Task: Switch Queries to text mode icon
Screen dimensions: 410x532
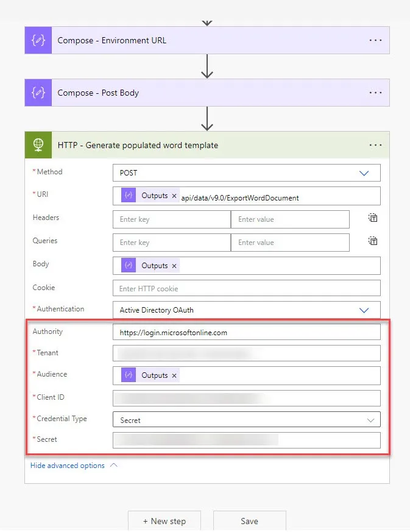Action: coord(373,241)
